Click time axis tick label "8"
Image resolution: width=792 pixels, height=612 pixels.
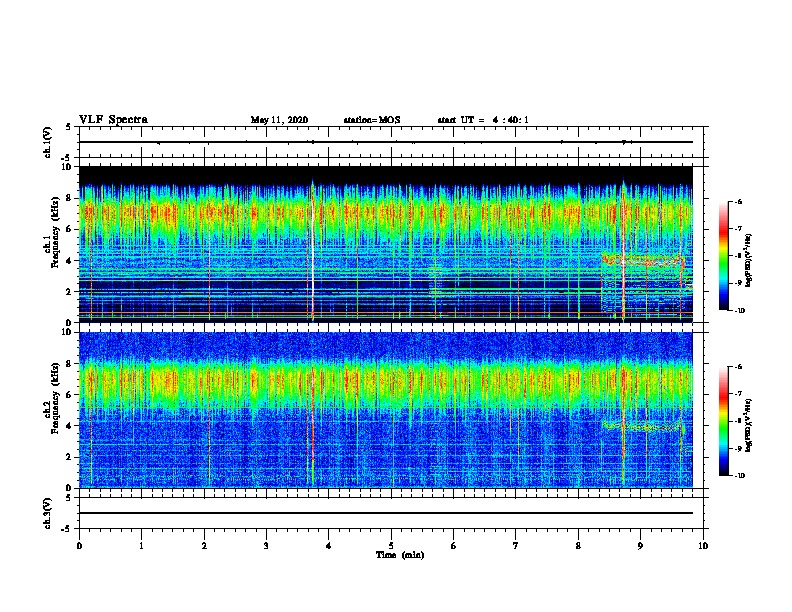tap(578, 546)
